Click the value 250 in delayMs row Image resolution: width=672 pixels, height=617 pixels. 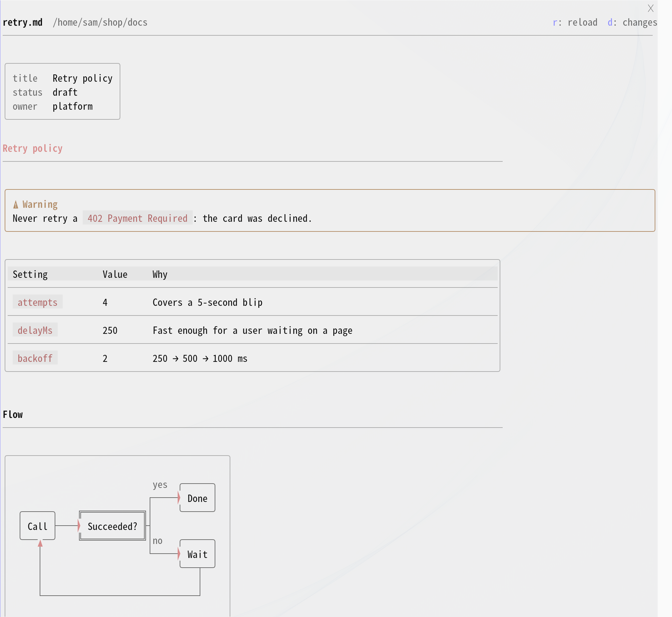tap(110, 331)
